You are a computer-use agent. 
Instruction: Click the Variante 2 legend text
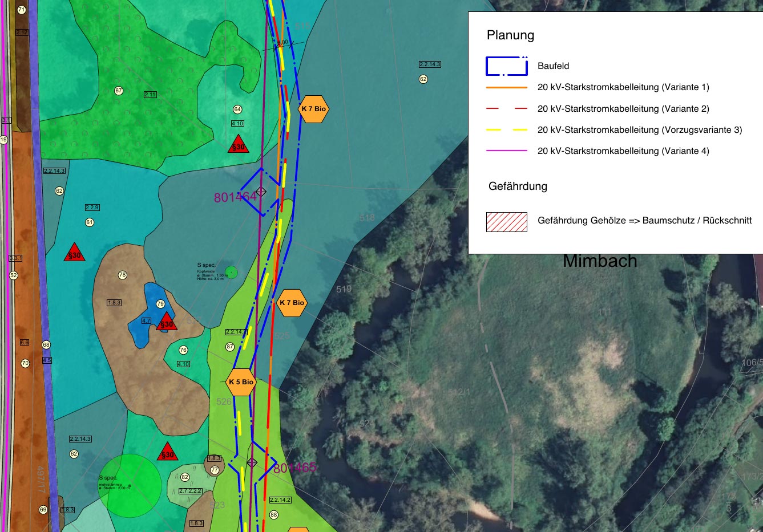click(623, 109)
